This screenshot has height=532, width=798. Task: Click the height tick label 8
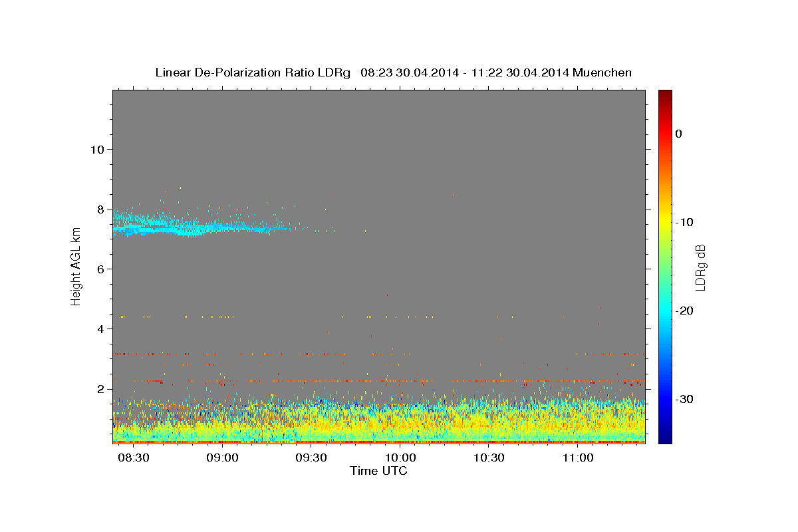100,209
